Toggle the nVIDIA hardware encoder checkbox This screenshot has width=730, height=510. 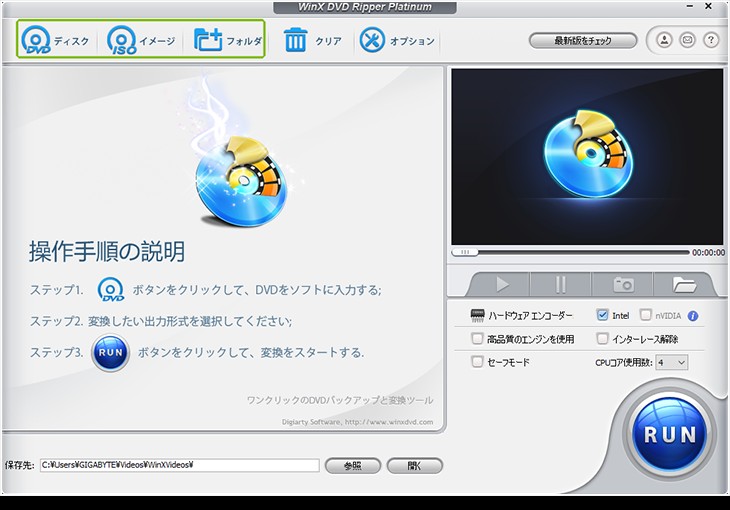(645, 315)
